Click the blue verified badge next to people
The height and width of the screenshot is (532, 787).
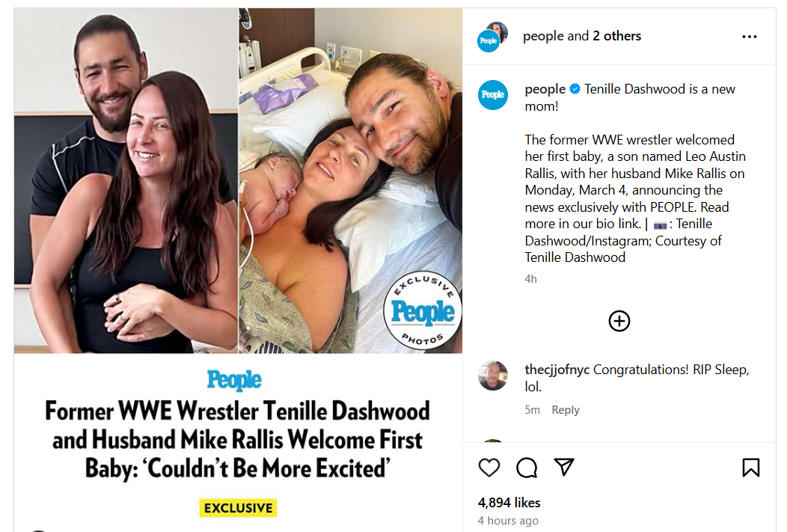575,89
